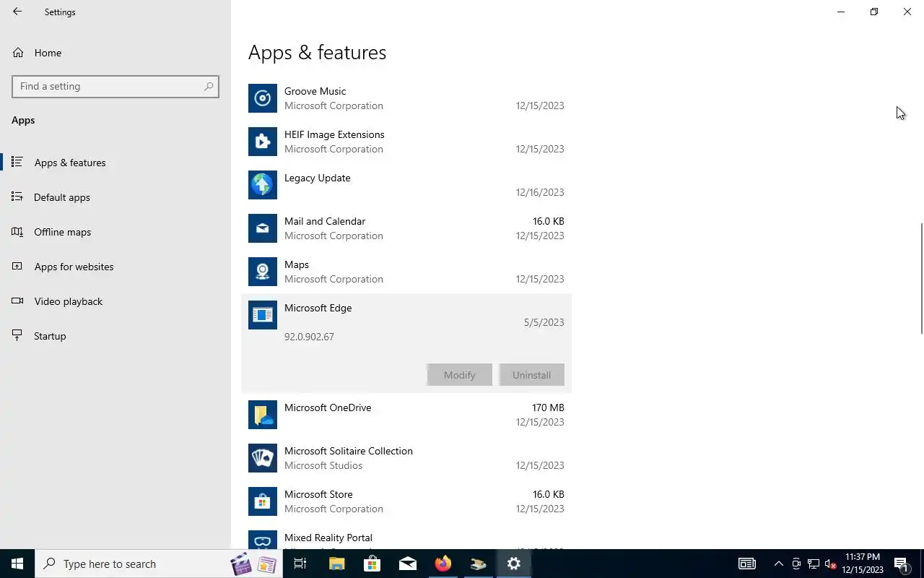Open Mail app from taskbar
Image resolution: width=924 pixels, height=578 pixels.
pos(407,564)
